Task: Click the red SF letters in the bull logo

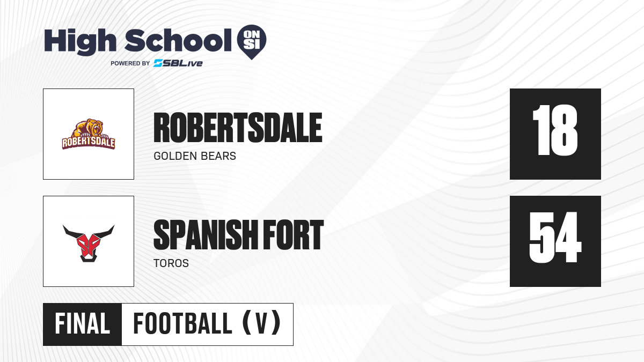Action: (89, 242)
